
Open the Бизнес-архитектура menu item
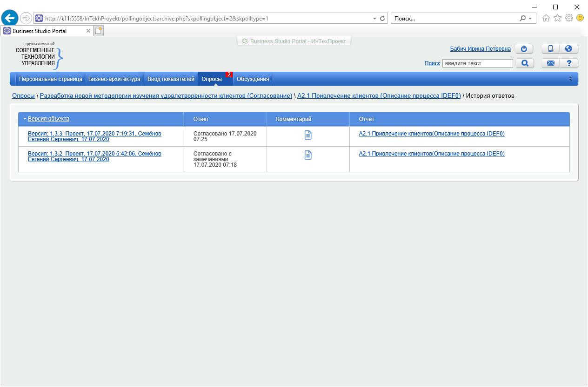click(x=114, y=79)
